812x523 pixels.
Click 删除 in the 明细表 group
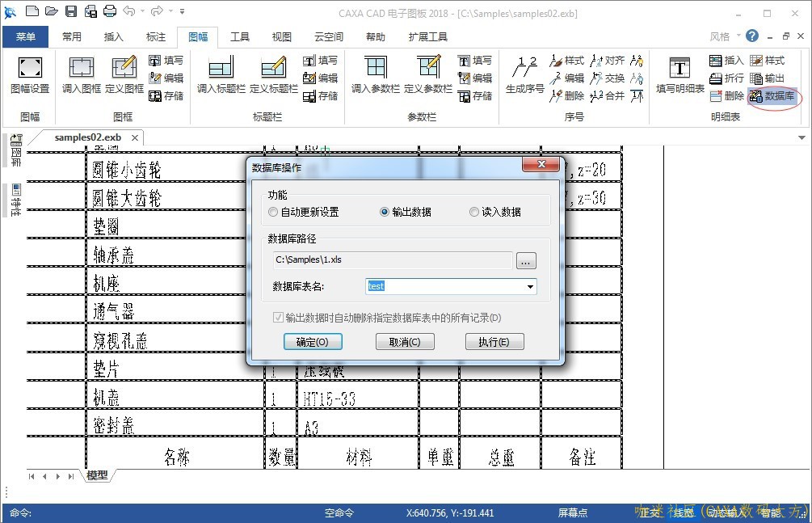pos(726,96)
